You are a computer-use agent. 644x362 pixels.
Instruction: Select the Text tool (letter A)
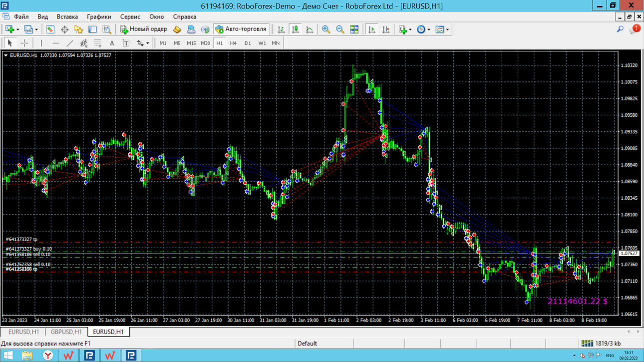click(x=112, y=43)
